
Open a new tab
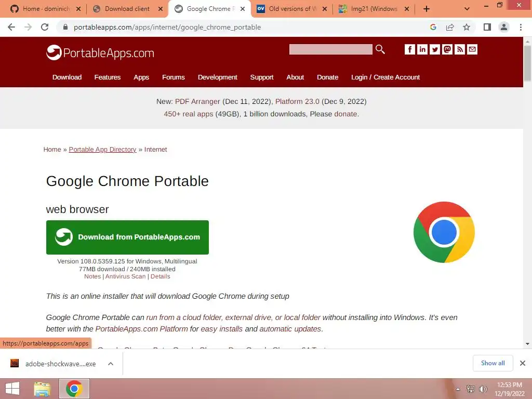coord(427,9)
